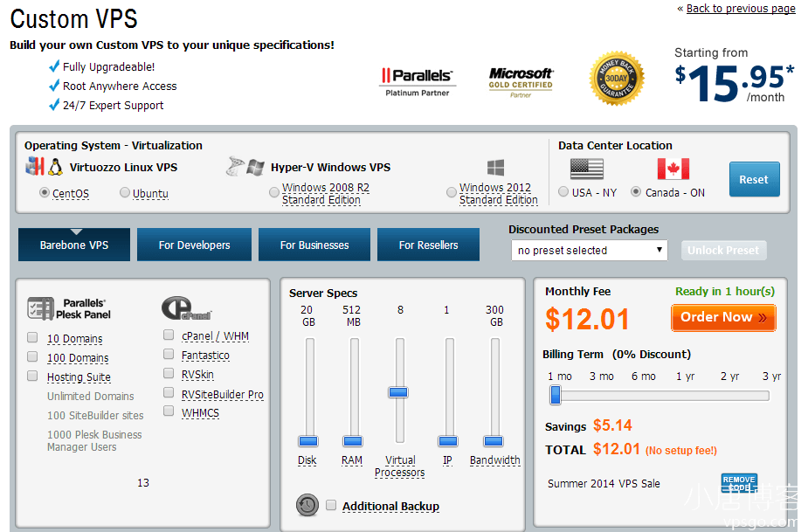Image resolution: width=808 pixels, height=532 pixels.
Task: Select the Ubuntu radio option
Action: (125, 192)
